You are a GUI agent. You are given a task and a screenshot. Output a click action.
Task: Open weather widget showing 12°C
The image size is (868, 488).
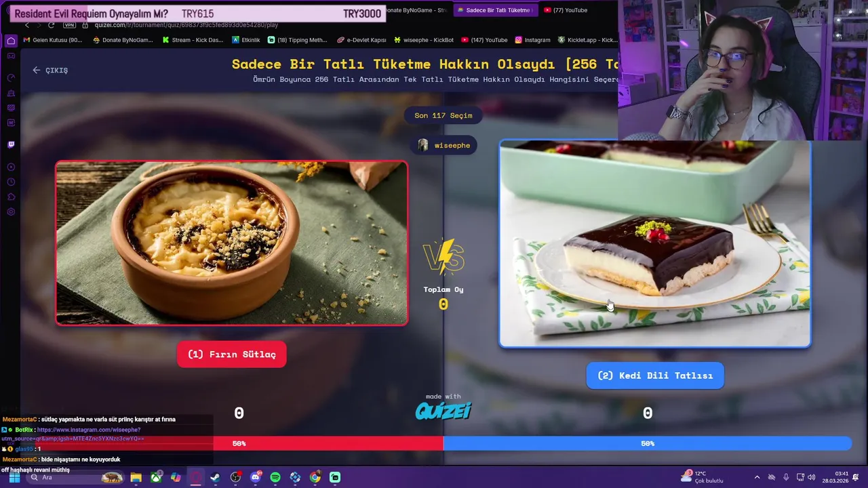pyautogui.click(x=703, y=477)
